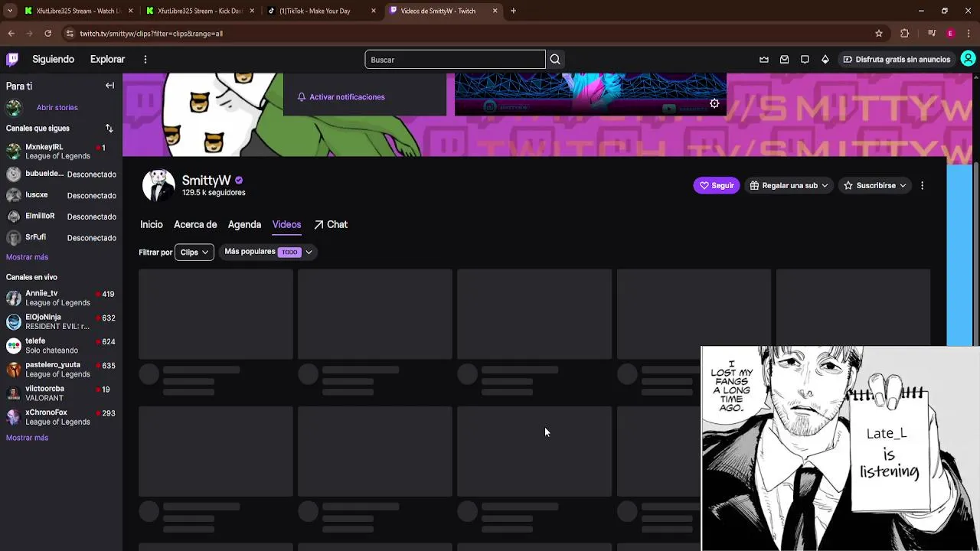Select the Videos tab

[x=286, y=224]
